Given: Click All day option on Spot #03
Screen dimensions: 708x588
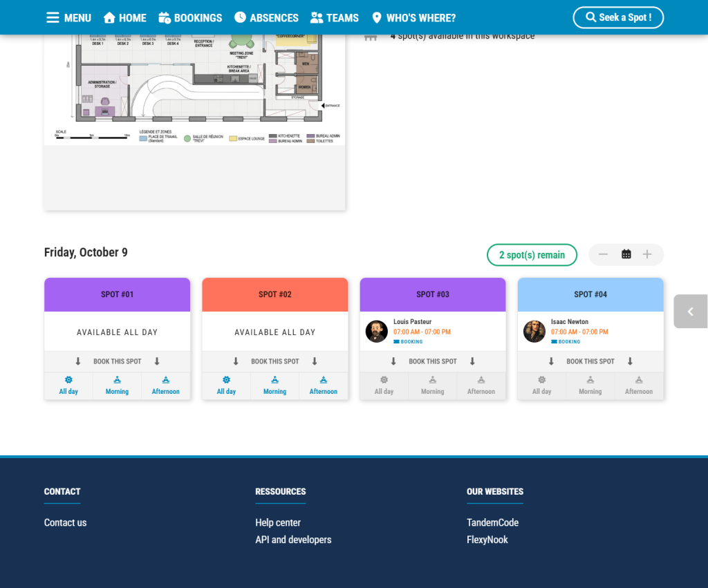Looking at the screenshot, I should point(384,386).
